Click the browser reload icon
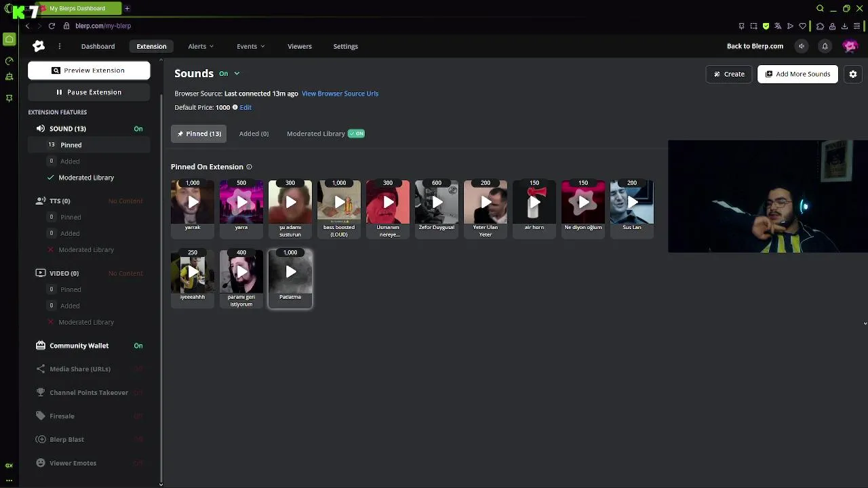 pyautogui.click(x=52, y=26)
